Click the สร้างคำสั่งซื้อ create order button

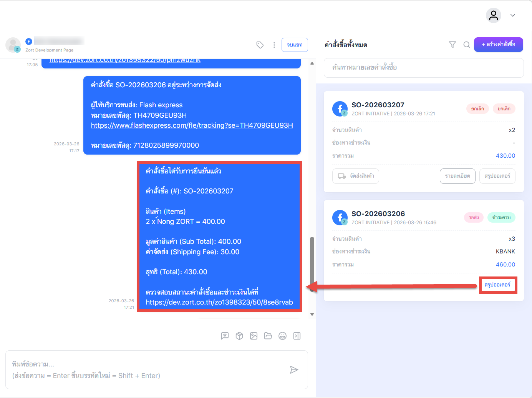pyautogui.click(x=498, y=45)
